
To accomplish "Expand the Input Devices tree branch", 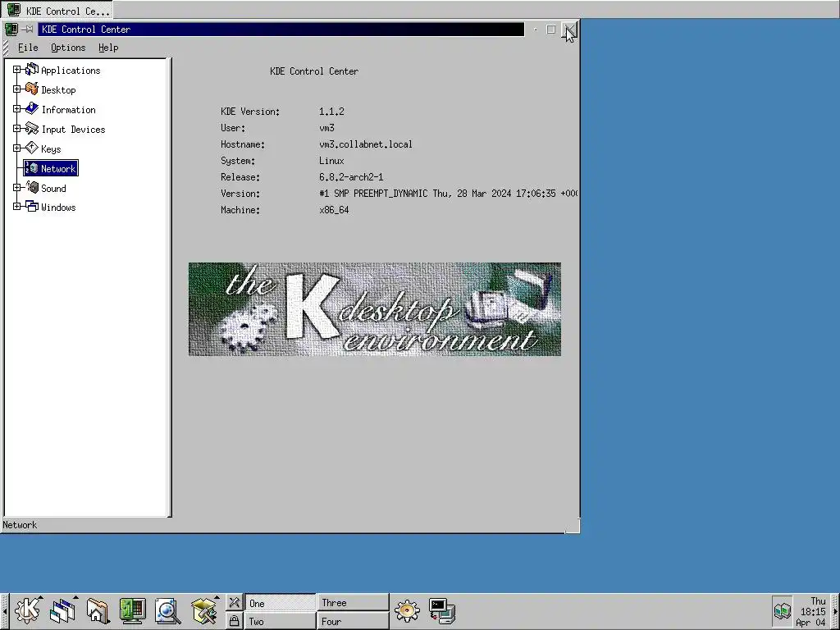I will point(16,129).
